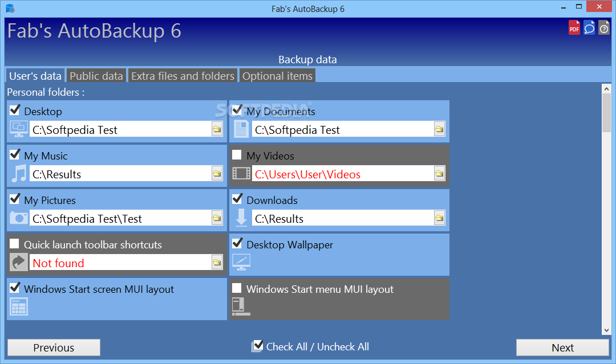Image resolution: width=616 pixels, height=364 pixels.
Task: Enable Quick launch toolbar shortcuts checkbox
Action: tap(14, 244)
